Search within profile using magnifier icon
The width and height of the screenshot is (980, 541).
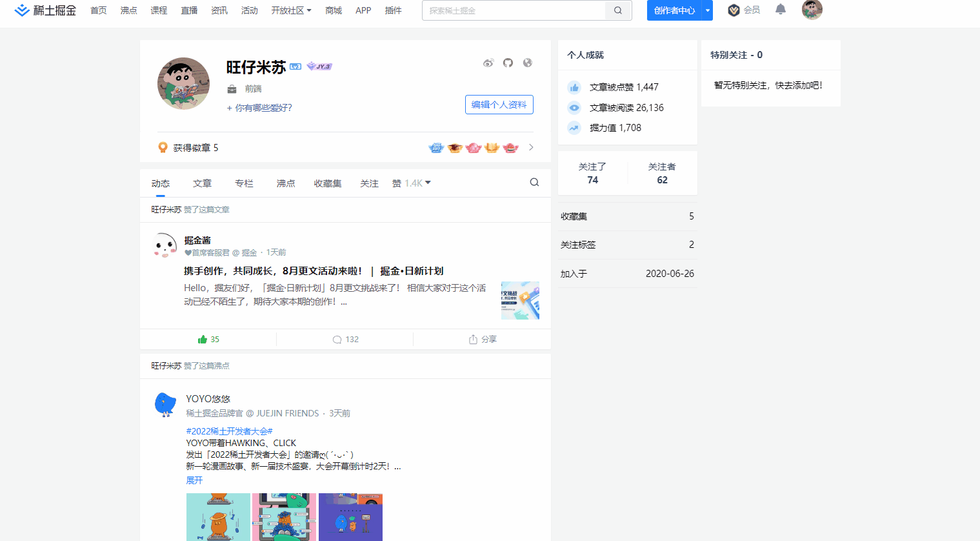pos(534,182)
